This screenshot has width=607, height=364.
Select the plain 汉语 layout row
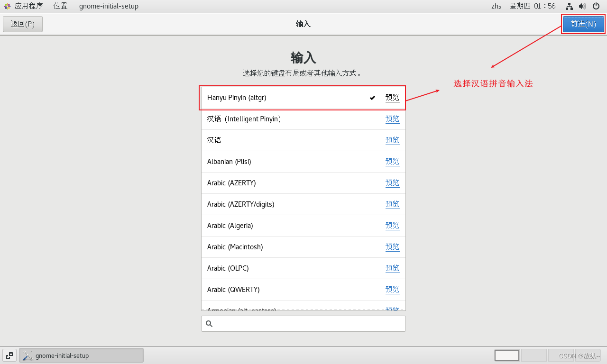pos(303,140)
